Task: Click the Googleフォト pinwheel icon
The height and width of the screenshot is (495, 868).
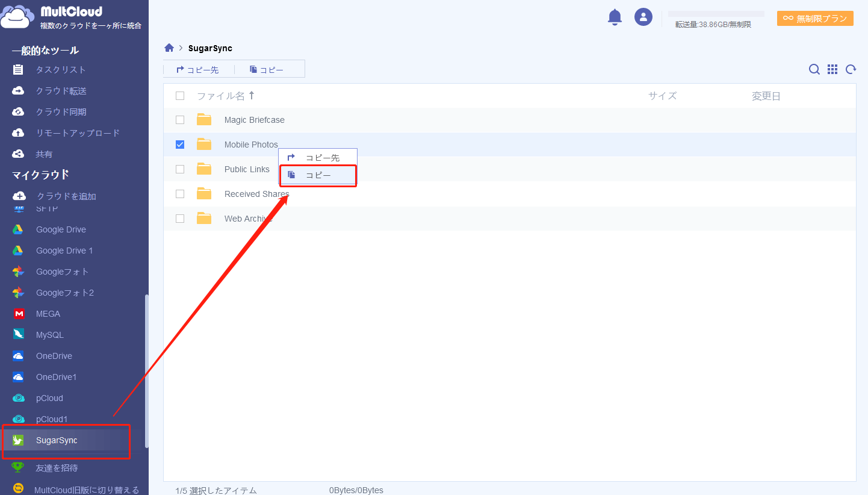Action: [19, 272]
